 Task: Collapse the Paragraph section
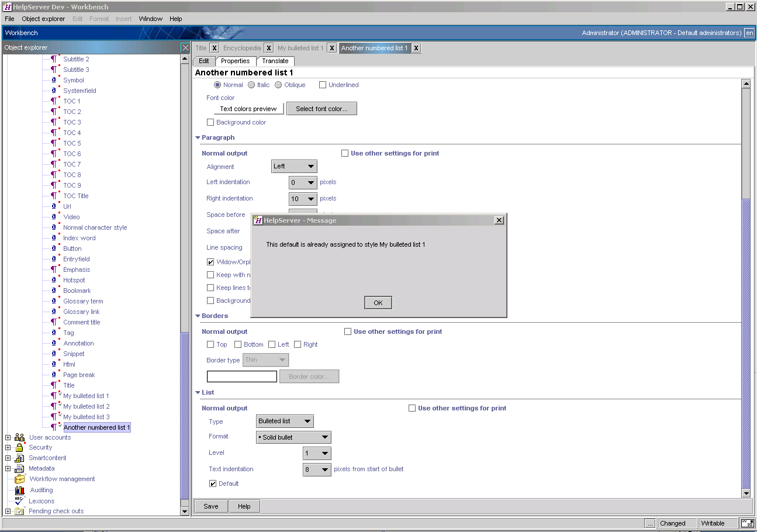tap(198, 137)
